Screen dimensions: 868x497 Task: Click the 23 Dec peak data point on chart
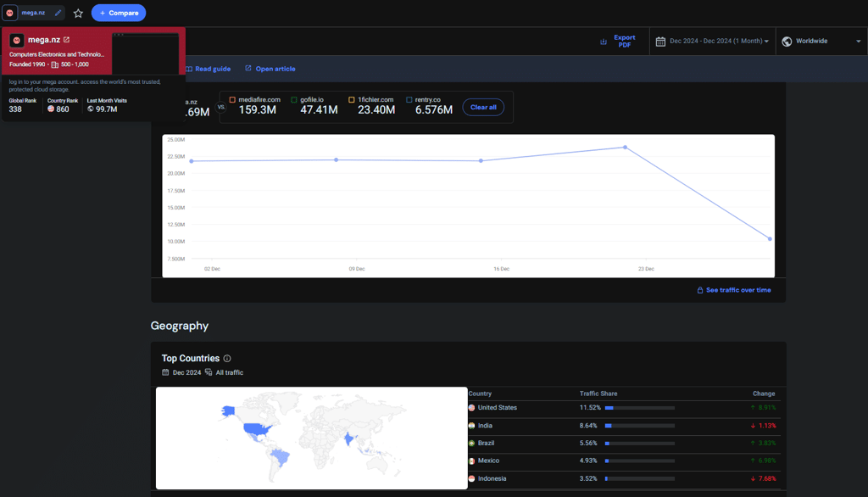(625, 148)
